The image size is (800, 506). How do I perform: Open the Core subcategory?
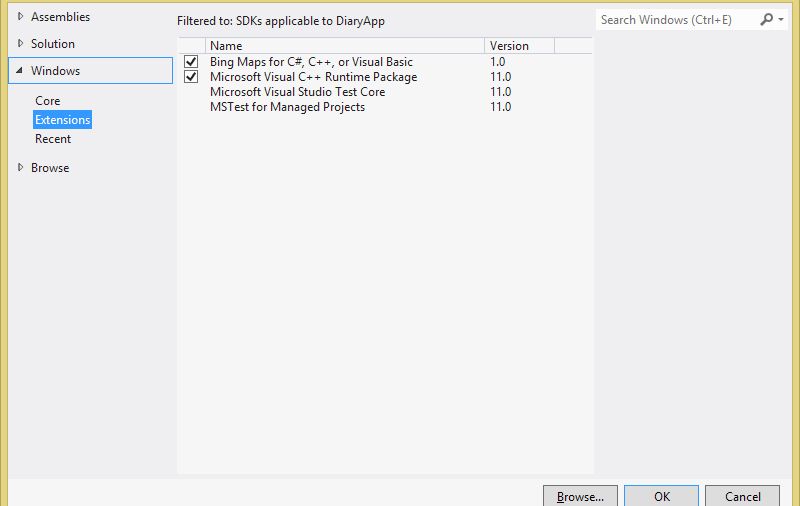pyautogui.click(x=47, y=100)
